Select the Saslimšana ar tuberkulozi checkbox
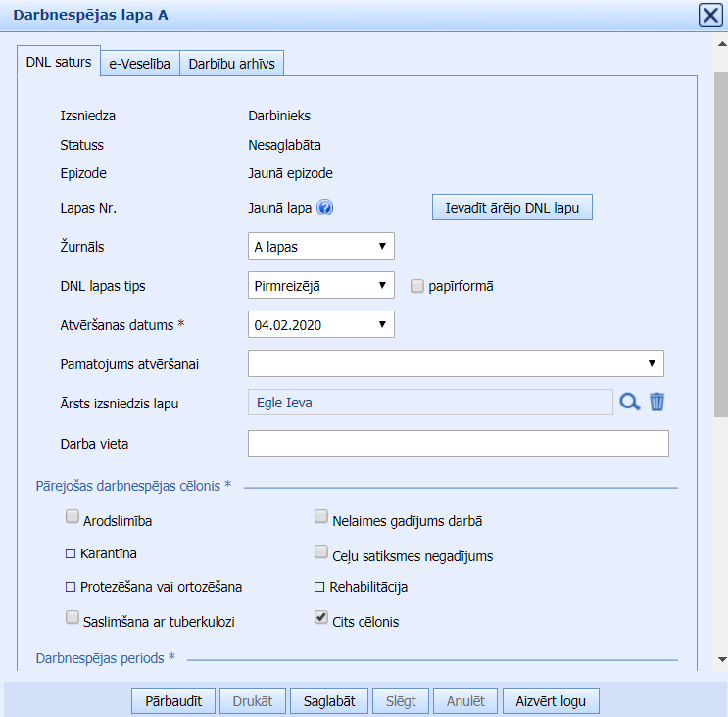Image resolution: width=728 pixels, height=717 pixels. click(72, 618)
